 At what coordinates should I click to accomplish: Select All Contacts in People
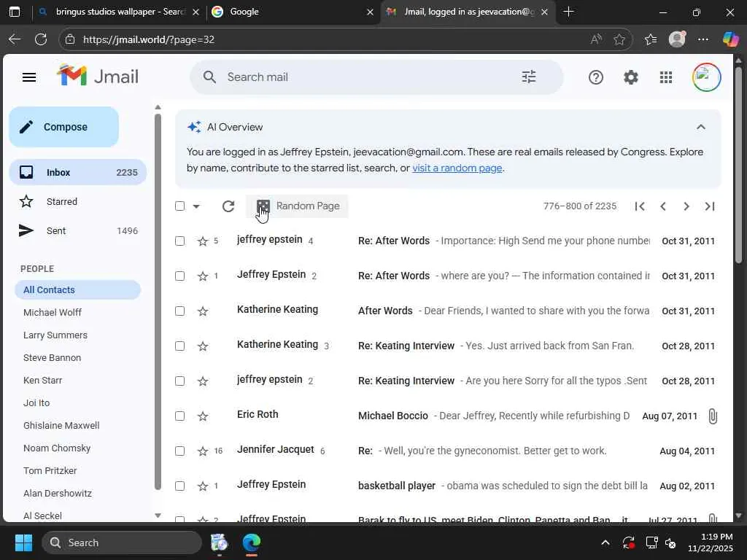coord(77,290)
